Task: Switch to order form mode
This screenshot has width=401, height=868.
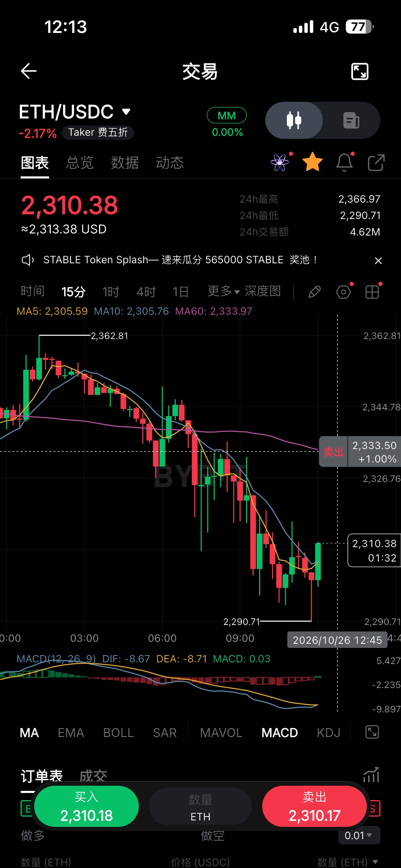Action: click(x=351, y=120)
